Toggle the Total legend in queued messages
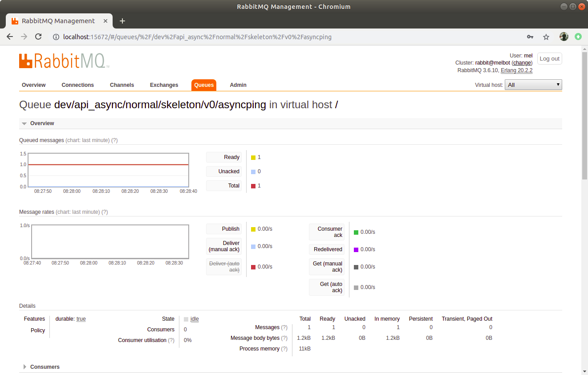This screenshot has width=588, height=375. tap(224, 186)
